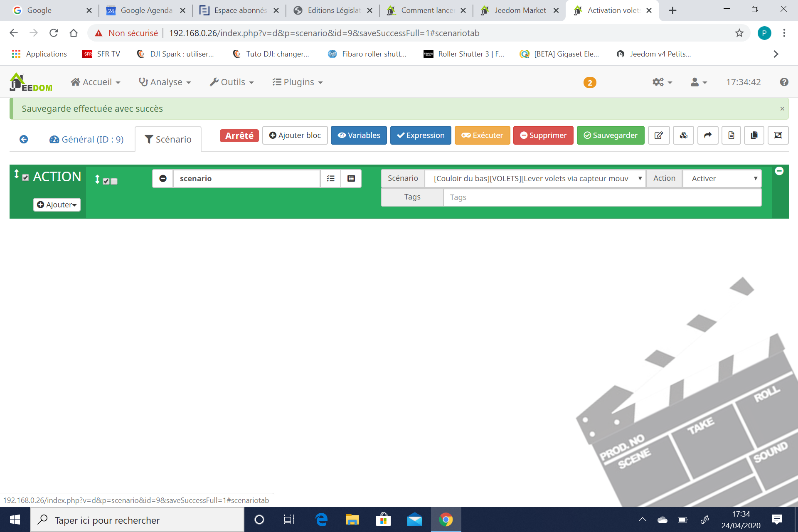Expand the Activer action dropdown
798x532 pixels.
pyautogui.click(x=722, y=178)
